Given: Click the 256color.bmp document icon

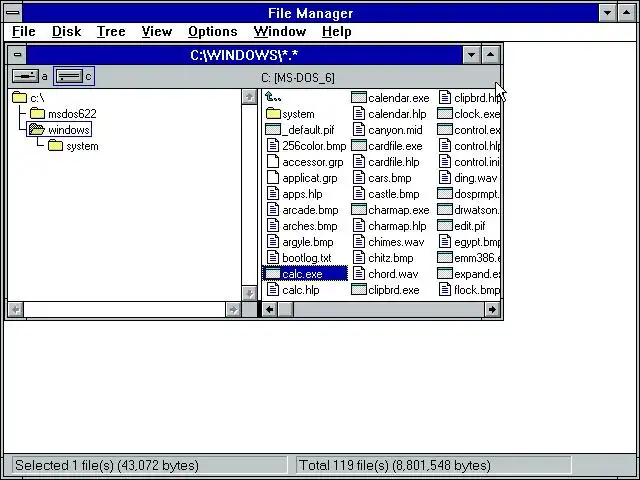Looking at the screenshot, I should point(273,146).
